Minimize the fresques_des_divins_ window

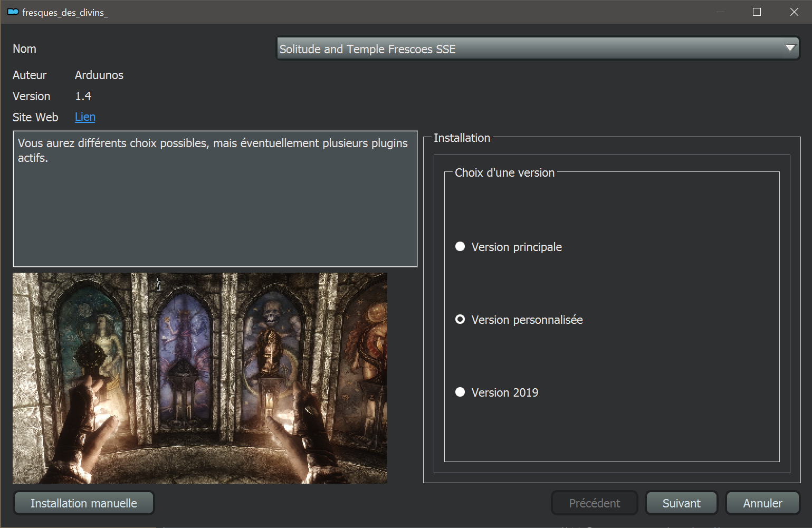[720, 12]
